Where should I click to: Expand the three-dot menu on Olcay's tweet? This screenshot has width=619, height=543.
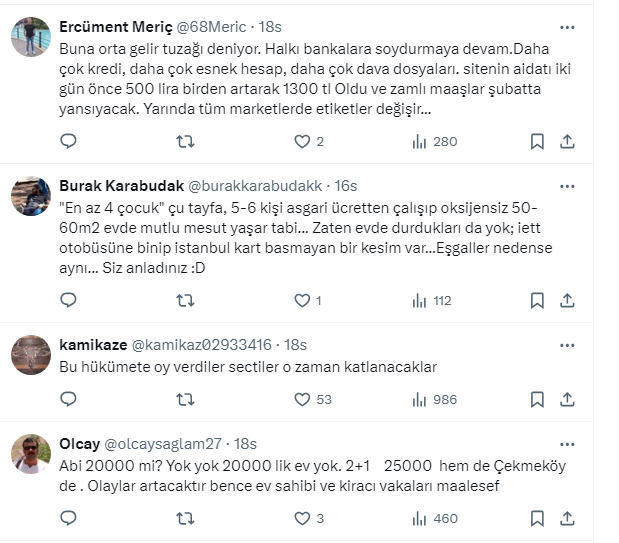(567, 443)
